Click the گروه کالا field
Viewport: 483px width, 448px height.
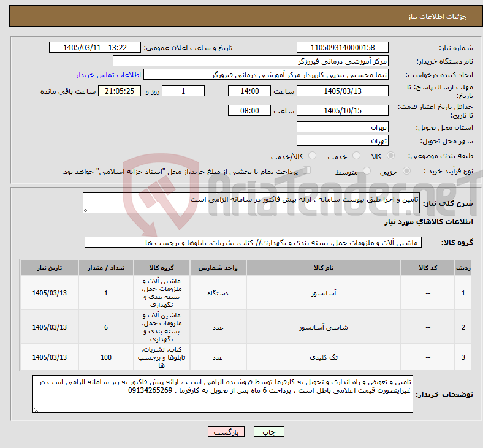(253, 242)
